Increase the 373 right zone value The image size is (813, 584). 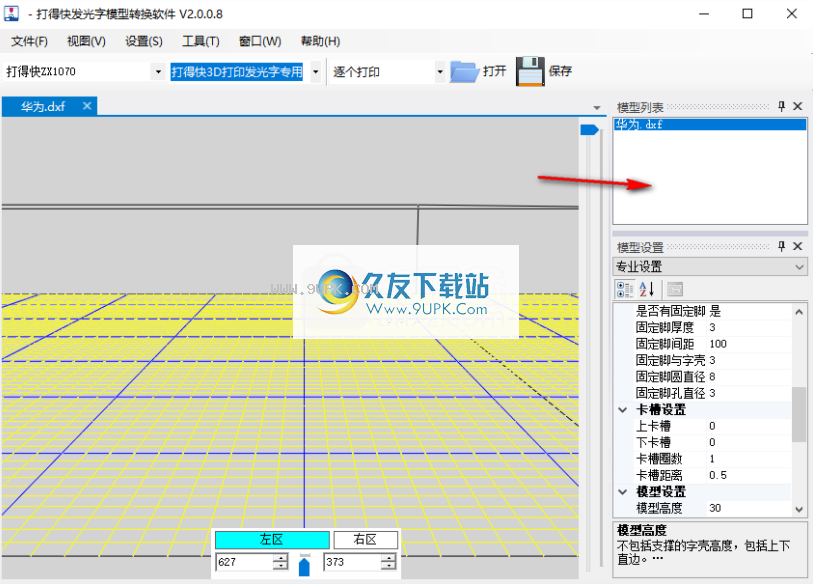[x=388, y=558]
